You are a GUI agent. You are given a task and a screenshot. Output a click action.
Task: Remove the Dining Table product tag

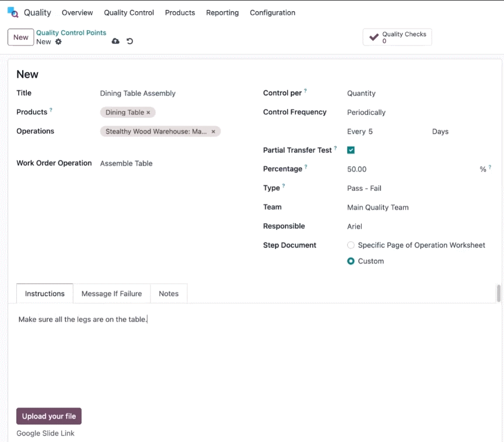pyautogui.click(x=148, y=113)
